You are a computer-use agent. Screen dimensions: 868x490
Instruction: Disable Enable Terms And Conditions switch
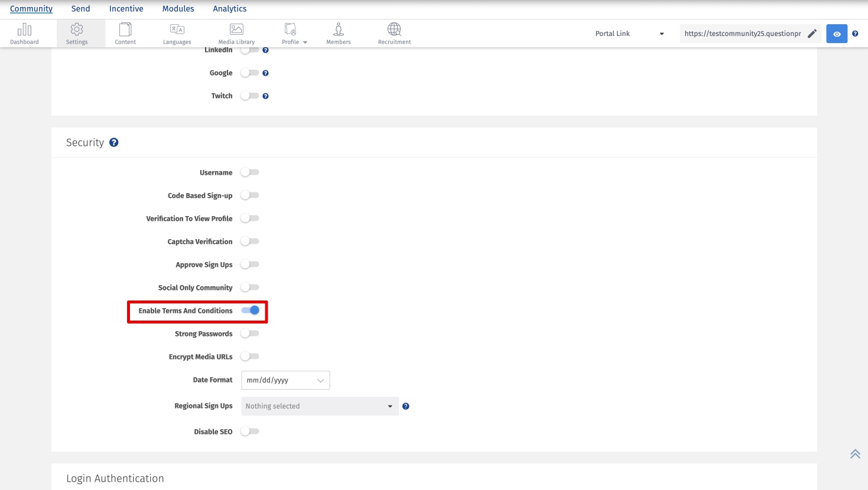pyautogui.click(x=250, y=311)
